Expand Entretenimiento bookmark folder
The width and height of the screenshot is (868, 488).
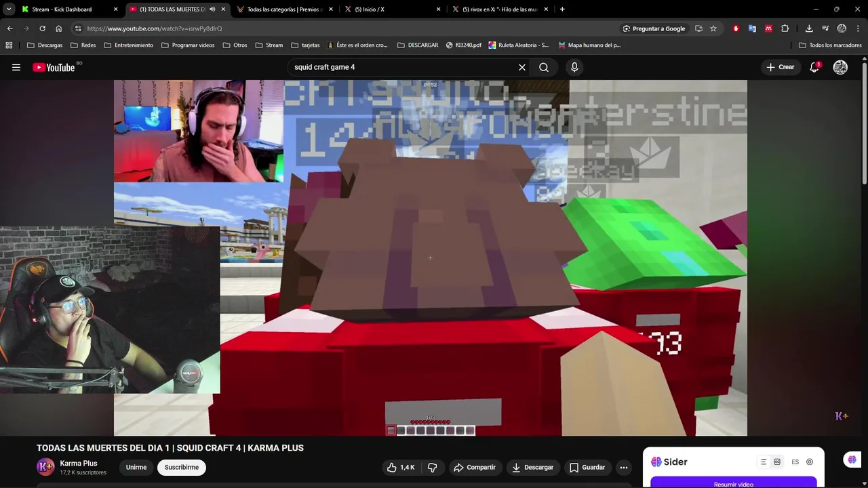[128, 45]
